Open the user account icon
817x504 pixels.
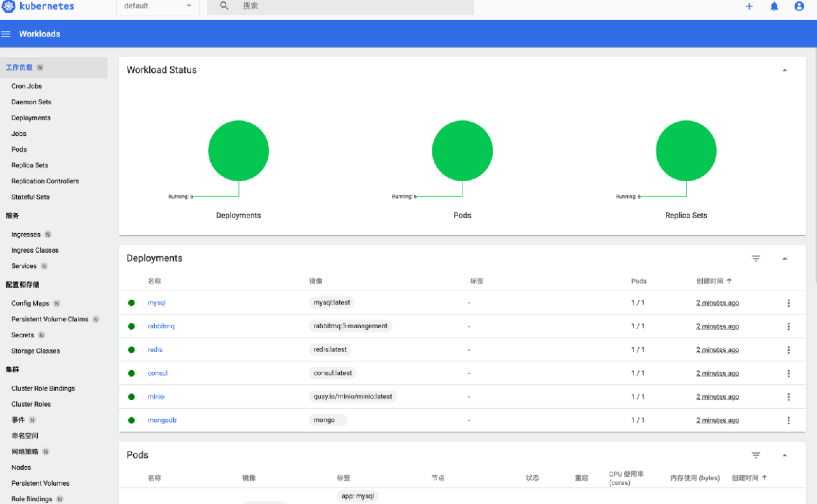(799, 6)
